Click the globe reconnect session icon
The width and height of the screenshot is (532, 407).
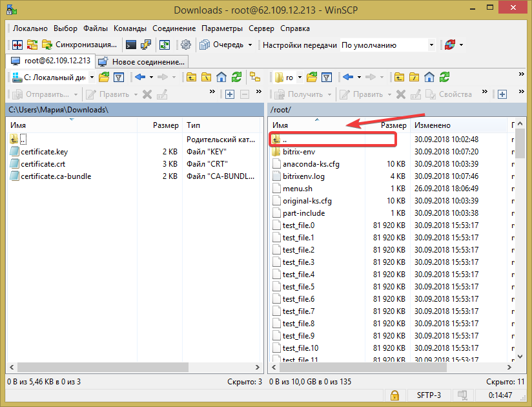click(450, 45)
